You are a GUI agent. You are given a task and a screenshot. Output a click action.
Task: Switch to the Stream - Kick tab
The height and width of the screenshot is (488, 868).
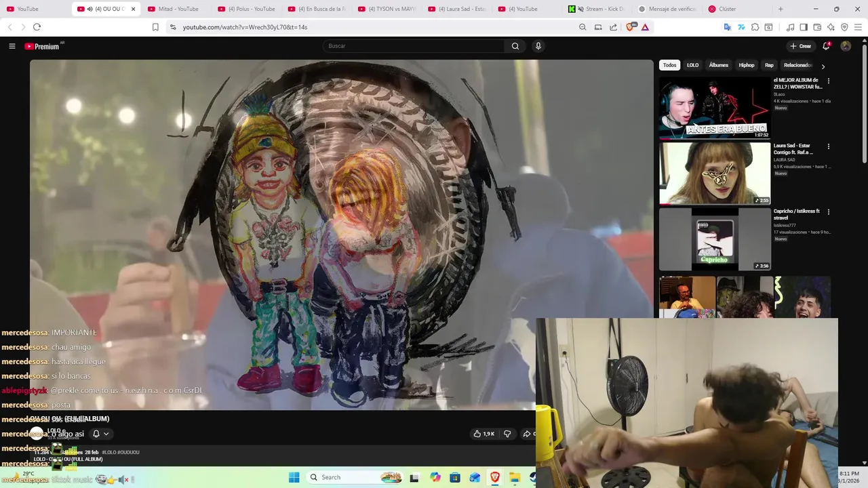pyautogui.click(x=598, y=9)
